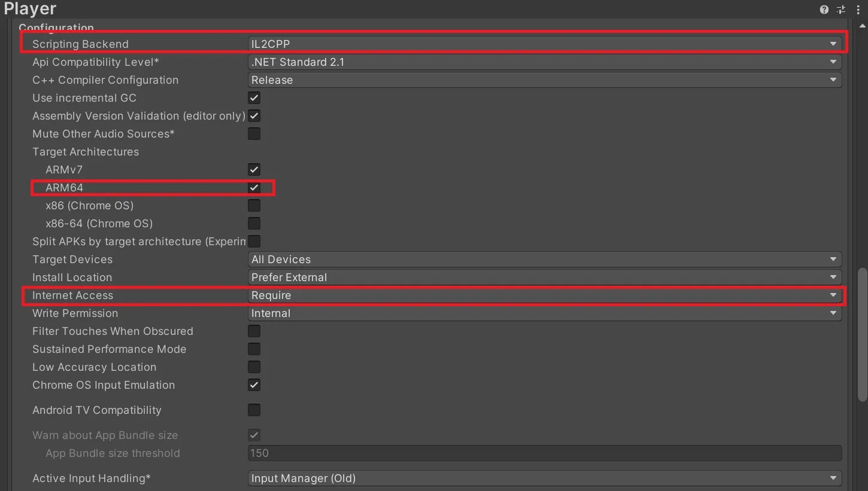The image size is (868, 491).
Task: Change the C++ Compiler Configuration dropdown
Action: click(544, 80)
